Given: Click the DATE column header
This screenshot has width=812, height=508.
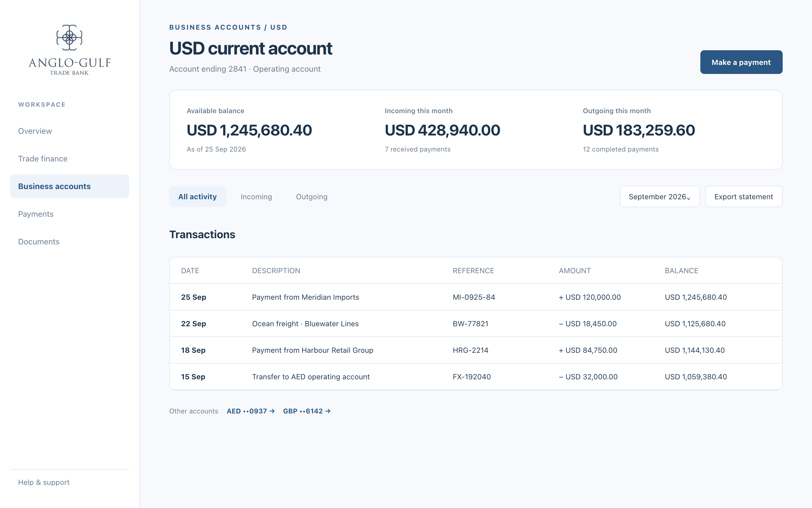Looking at the screenshot, I should pos(190,270).
